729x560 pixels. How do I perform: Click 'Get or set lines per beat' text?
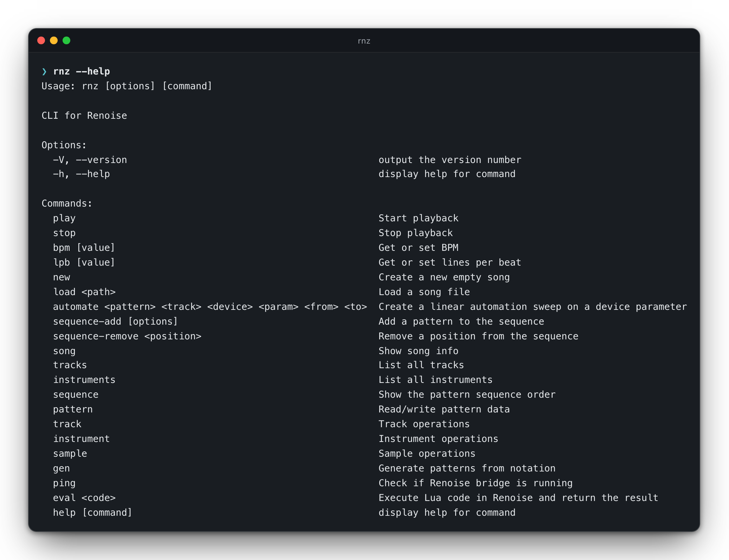(x=450, y=262)
